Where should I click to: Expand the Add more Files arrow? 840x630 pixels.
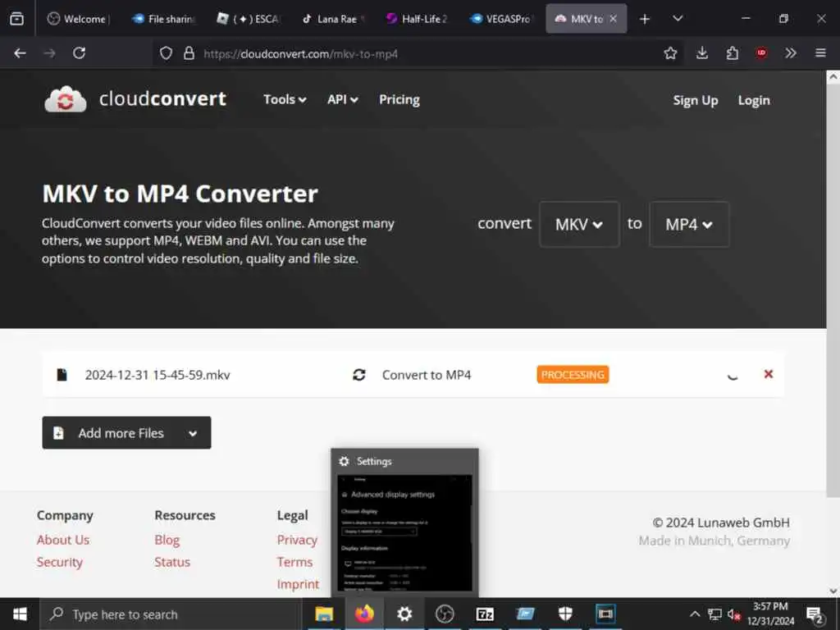pyautogui.click(x=193, y=433)
